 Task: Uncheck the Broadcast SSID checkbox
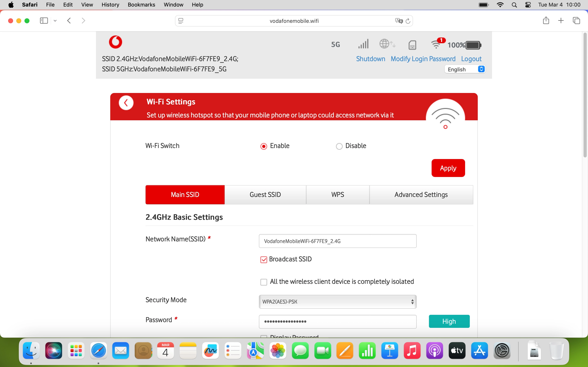pyautogui.click(x=264, y=259)
